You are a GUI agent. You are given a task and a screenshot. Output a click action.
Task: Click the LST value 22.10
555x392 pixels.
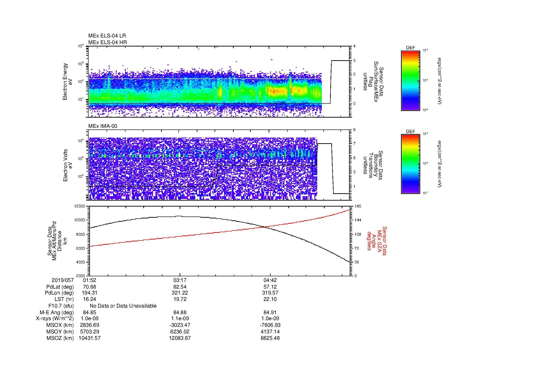tap(270, 299)
